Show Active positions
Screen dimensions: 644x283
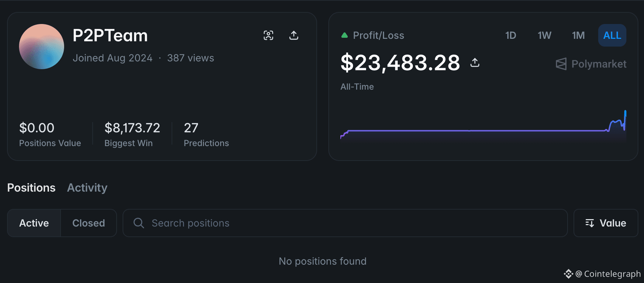point(34,223)
